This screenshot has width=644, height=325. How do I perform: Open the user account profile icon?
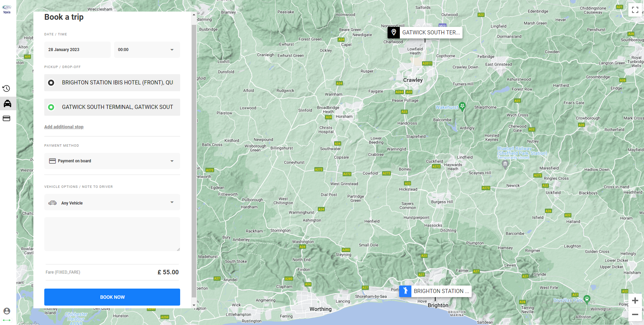click(6, 311)
